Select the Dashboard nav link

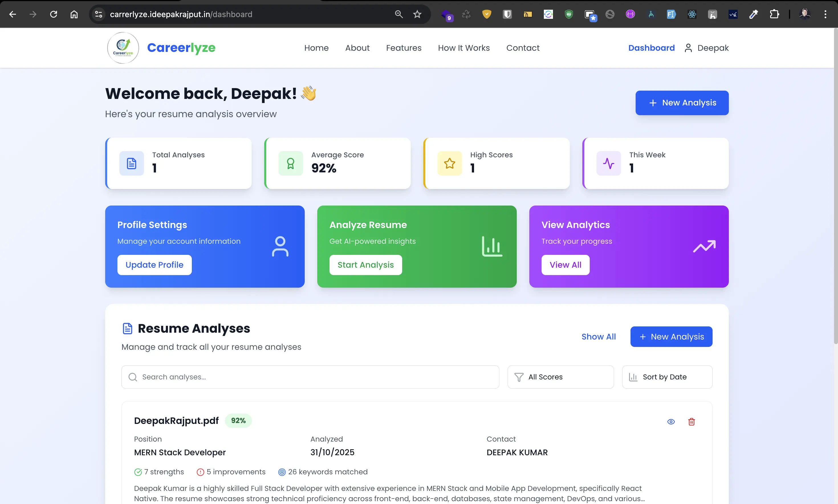point(651,48)
